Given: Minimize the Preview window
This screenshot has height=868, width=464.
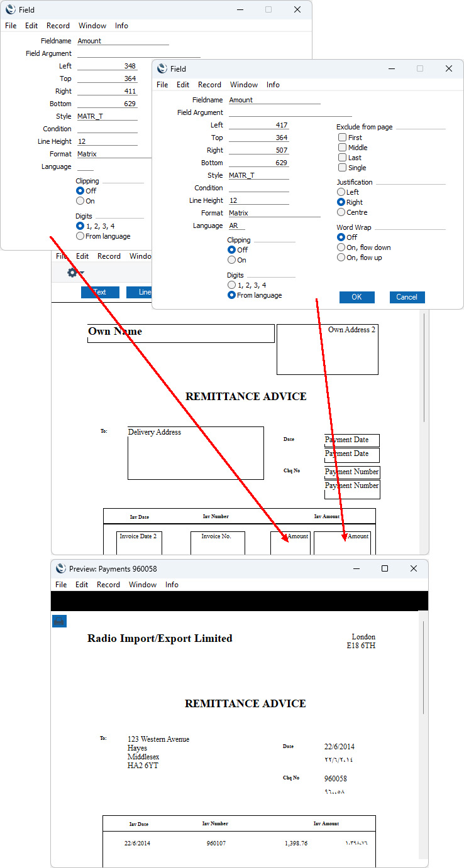Looking at the screenshot, I should coord(356,568).
